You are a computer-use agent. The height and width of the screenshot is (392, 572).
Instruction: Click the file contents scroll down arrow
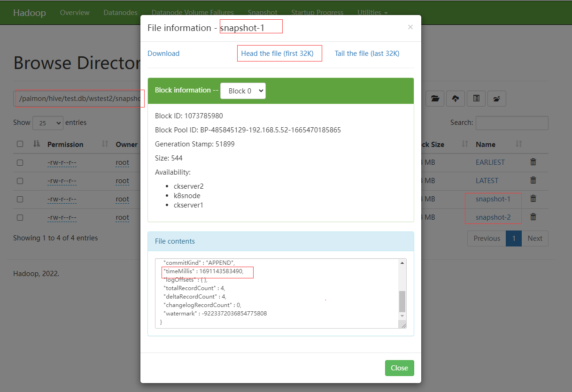click(x=402, y=316)
